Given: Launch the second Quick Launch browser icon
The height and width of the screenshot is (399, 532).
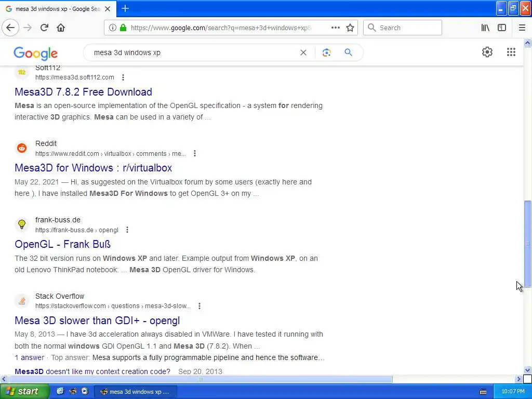Looking at the screenshot, I should tap(73, 391).
